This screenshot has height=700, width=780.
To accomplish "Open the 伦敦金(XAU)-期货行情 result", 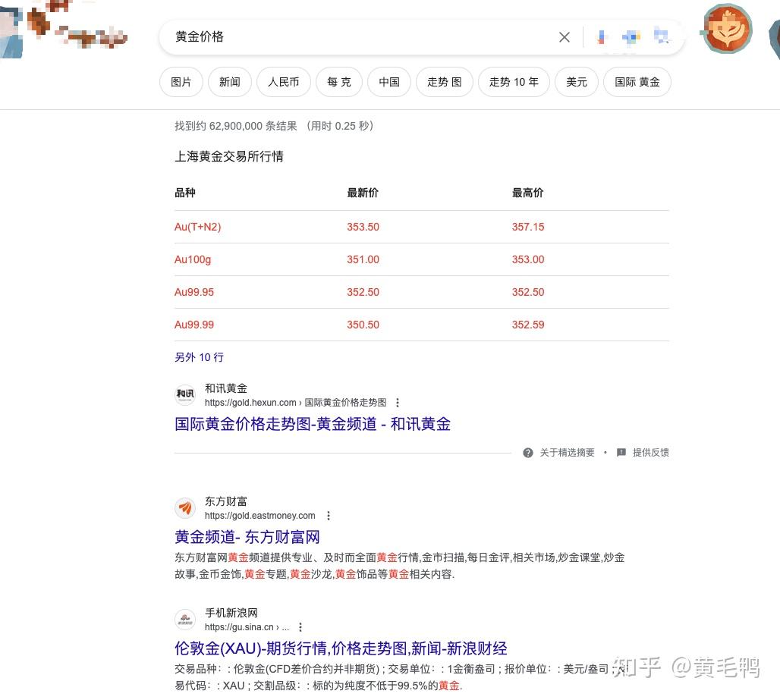I will pyautogui.click(x=341, y=648).
